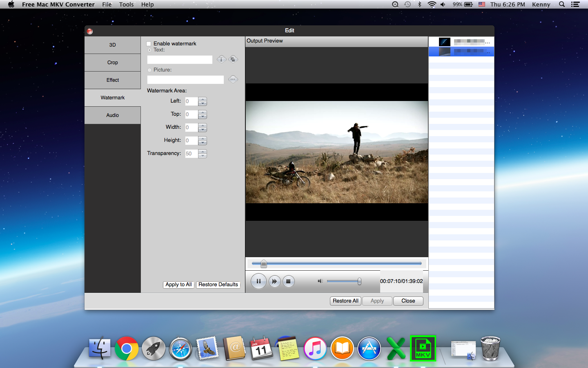This screenshot has height=368, width=588.
Task: Open the Apple menu
Action: click(11, 4)
